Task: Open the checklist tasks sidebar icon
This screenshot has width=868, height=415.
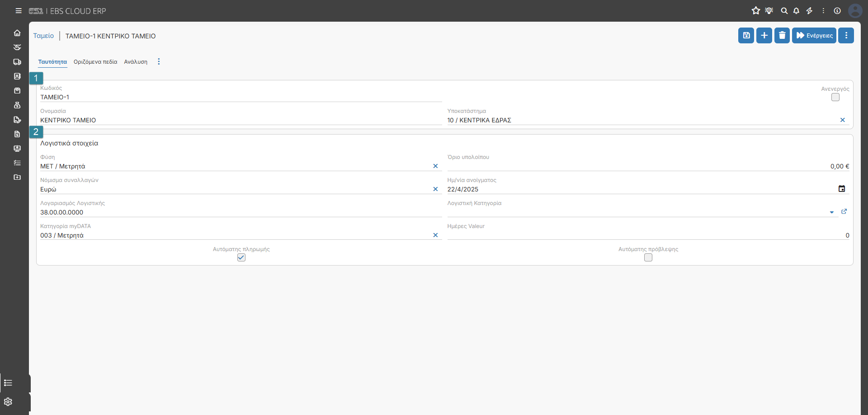Action: pos(17,163)
